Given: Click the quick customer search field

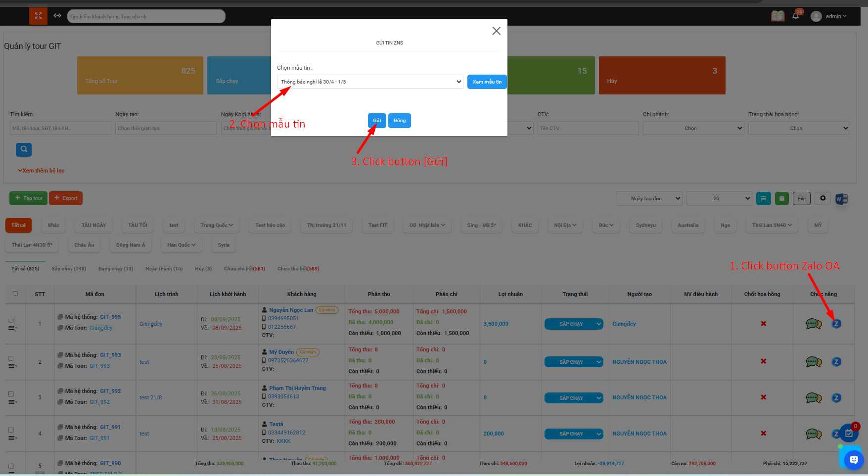Looking at the screenshot, I should coord(146,16).
